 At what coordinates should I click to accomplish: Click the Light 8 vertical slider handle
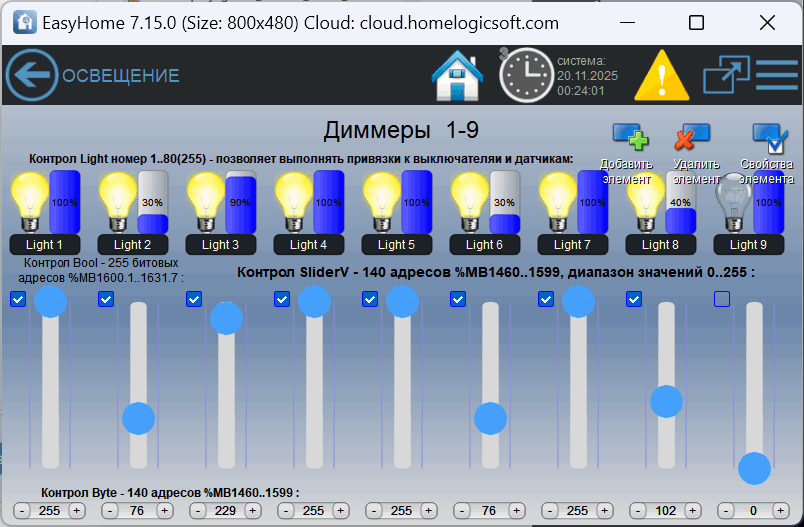point(666,401)
